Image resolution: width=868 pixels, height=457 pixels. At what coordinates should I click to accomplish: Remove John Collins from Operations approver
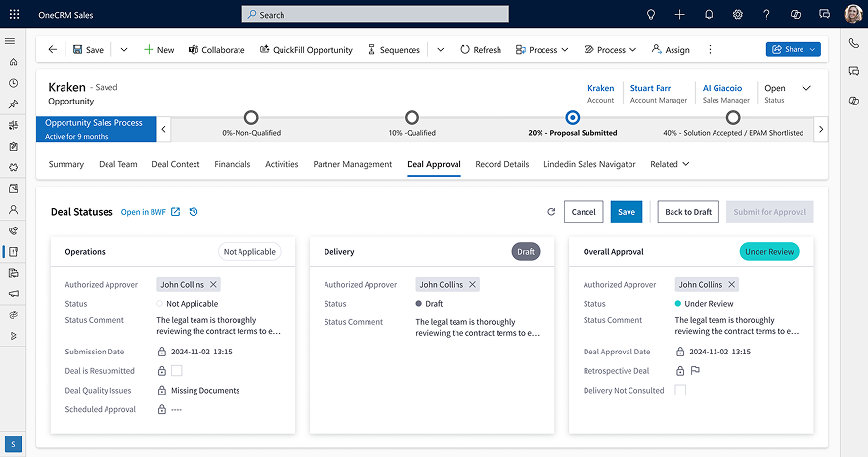tap(213, 284)
